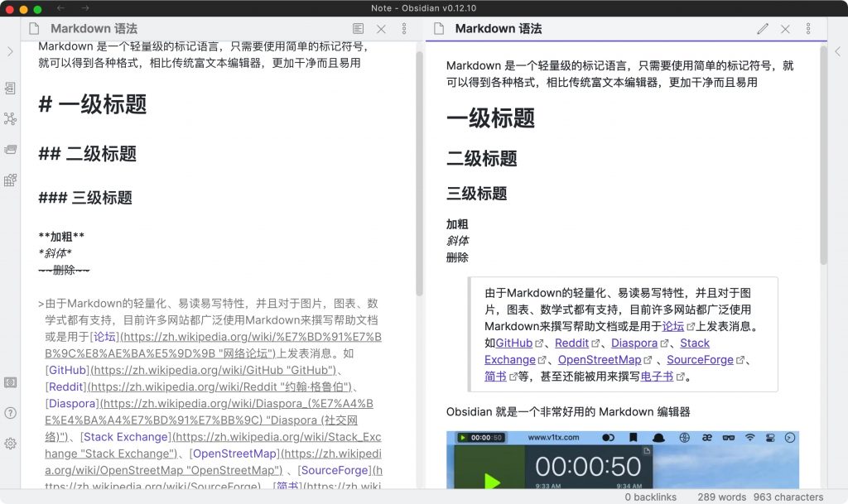Click the **加粗** line in the editor

point(61,236)
